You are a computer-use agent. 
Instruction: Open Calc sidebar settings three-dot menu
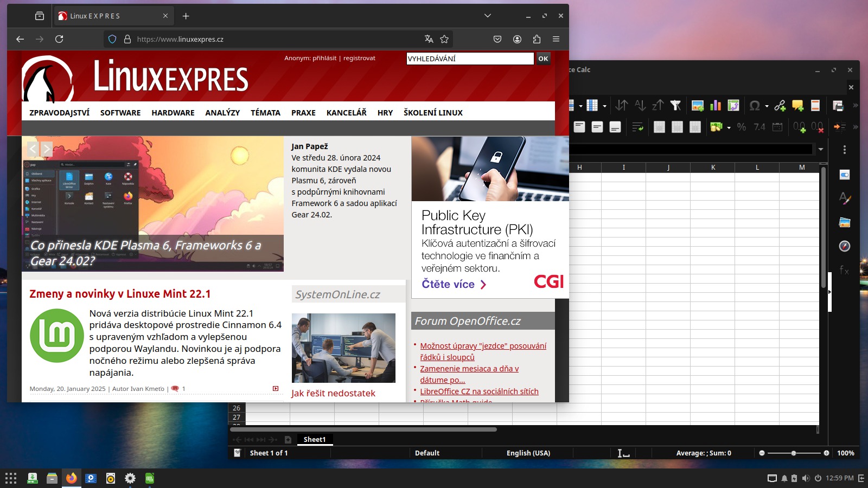(x=845, y=150)
